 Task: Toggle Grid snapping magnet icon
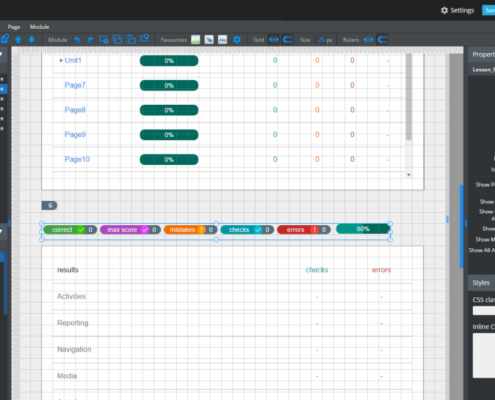[x=287, y=40]
